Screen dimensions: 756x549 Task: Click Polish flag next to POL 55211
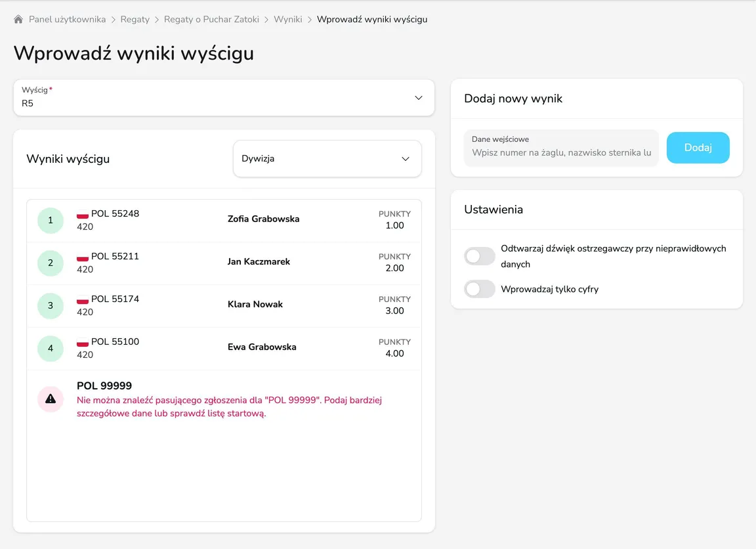[x=83, y=257]
